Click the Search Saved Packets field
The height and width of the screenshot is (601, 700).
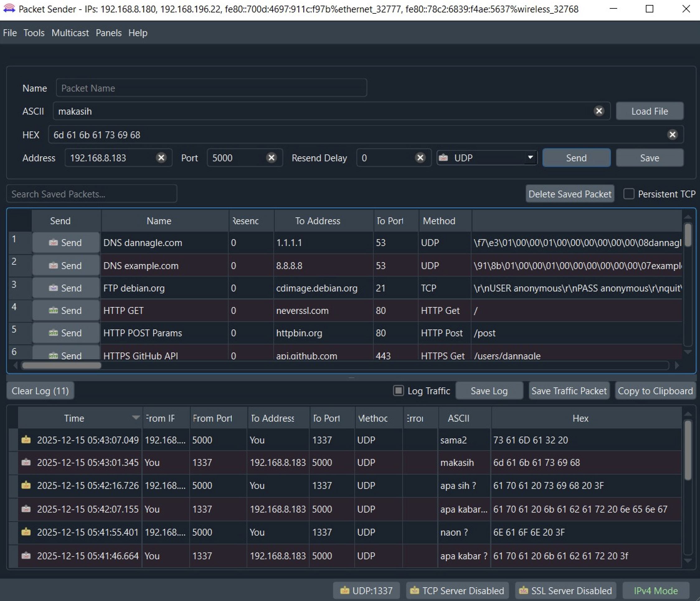pyautogui.click(x=92, y=194)
